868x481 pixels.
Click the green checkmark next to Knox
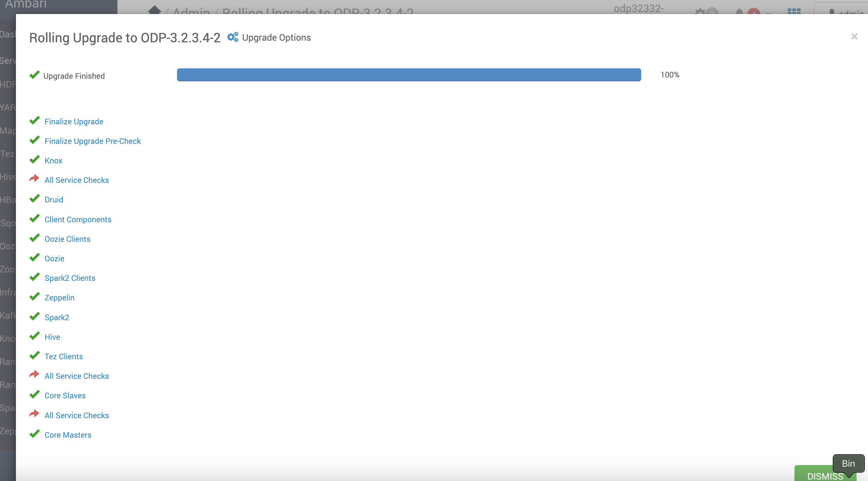pyautogui.click(x=34, y=160)
